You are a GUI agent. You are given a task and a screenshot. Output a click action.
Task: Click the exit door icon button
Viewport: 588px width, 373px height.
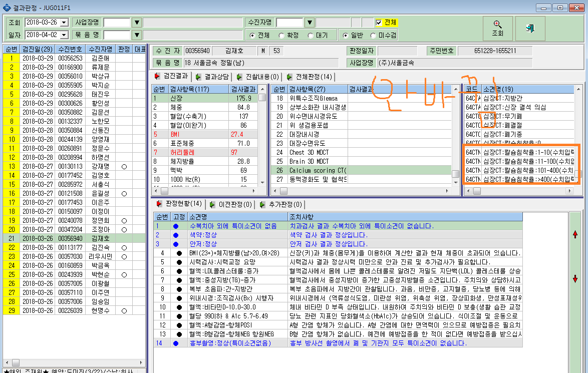coord(530,28)
